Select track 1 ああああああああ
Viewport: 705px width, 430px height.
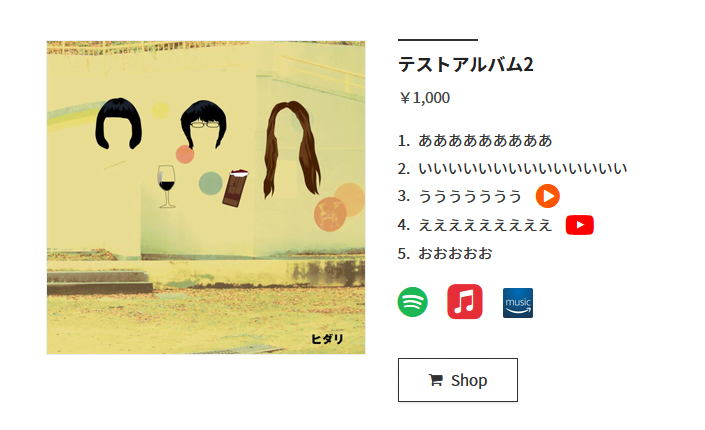[485, 140]
